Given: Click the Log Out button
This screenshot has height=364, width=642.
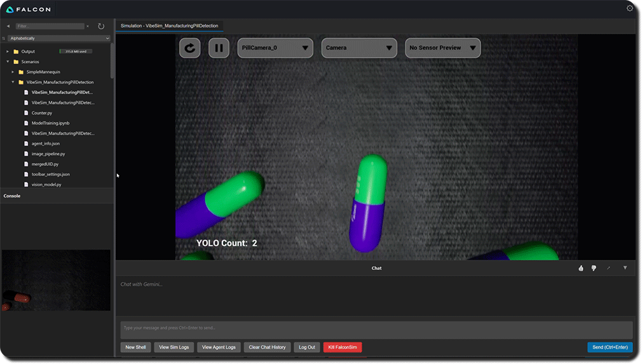Looking at the screenshot, I should coord(306,347).
